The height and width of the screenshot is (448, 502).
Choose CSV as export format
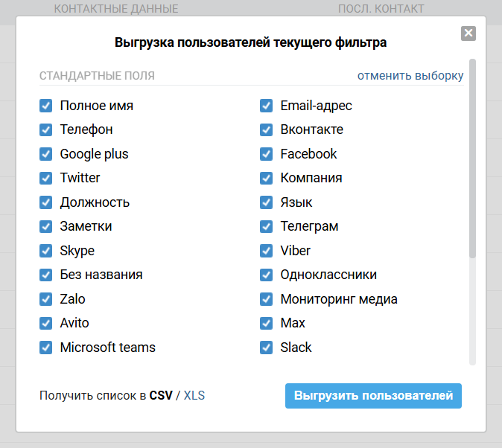[x=160, y=396]
